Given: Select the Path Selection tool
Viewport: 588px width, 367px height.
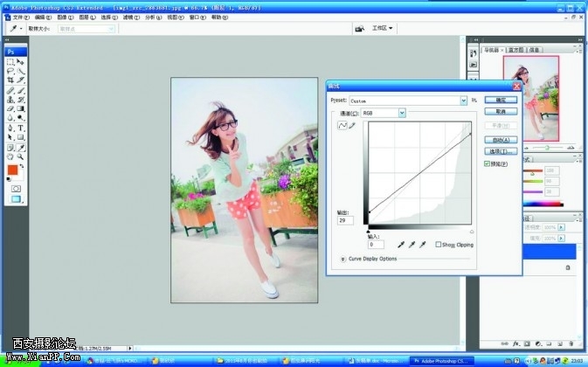Looking at the screenshot, I should [x=10, y=137].
